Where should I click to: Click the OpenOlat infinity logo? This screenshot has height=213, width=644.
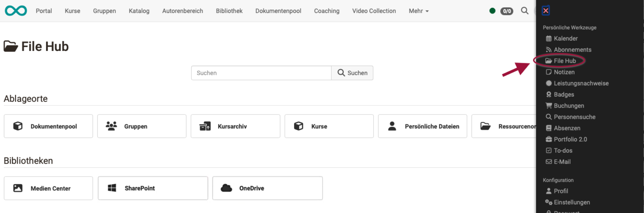(x=16, y=11)
